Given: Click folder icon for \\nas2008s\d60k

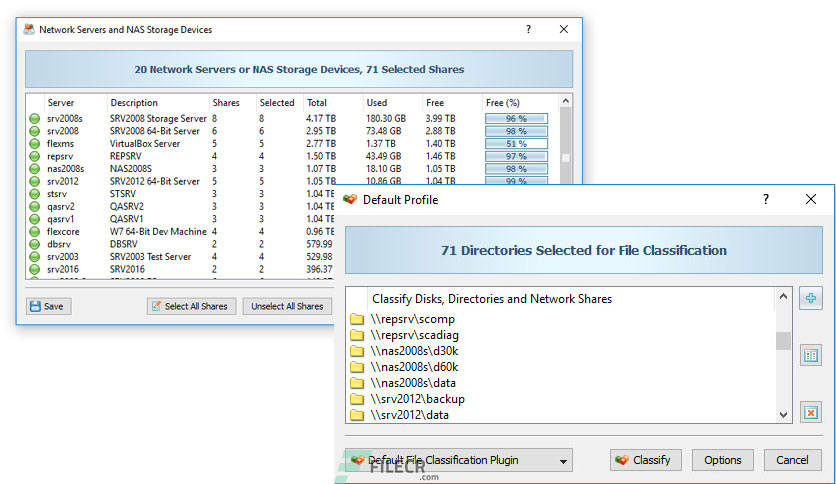Looking at the screenshot, I should tap(357, 367).
